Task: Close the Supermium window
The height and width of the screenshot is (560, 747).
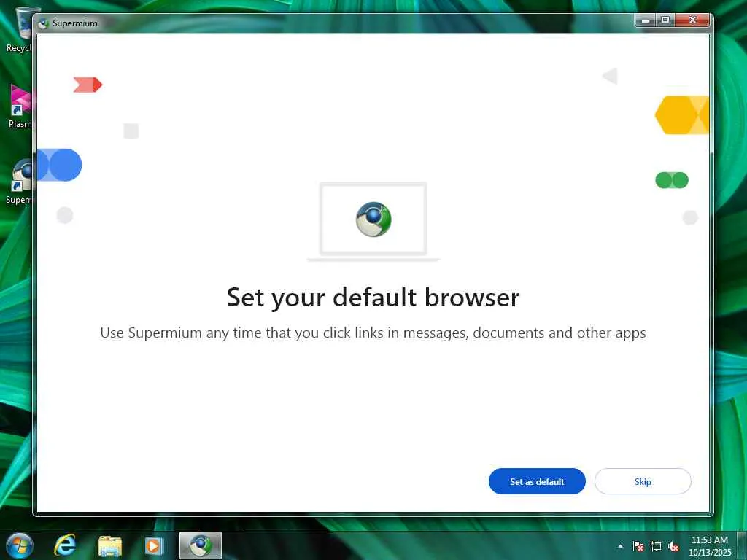Action: [693, 20]
